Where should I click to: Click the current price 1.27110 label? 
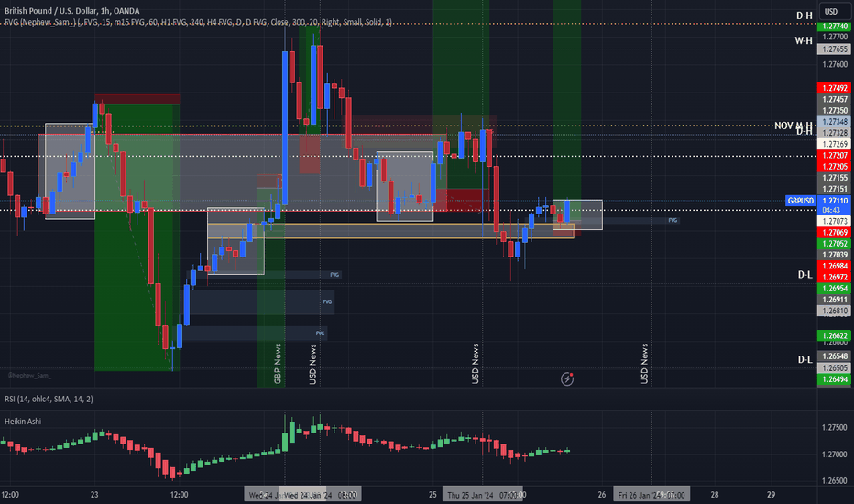835,201
